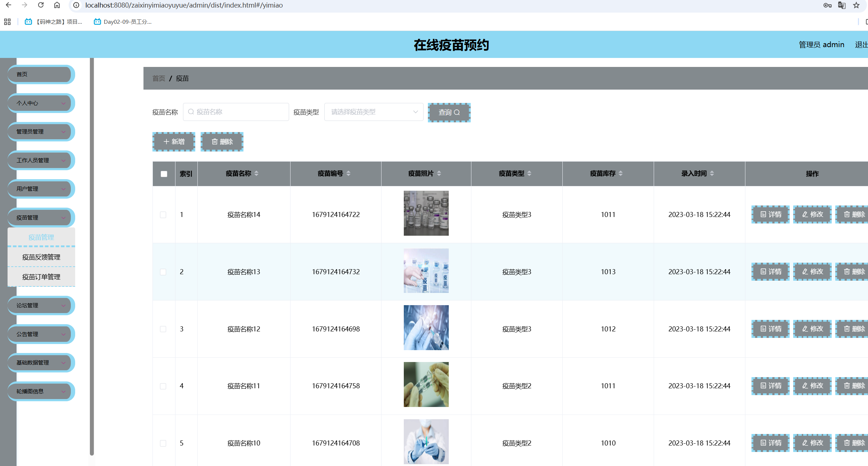This screenshot has width=868, height=466.
Task: Select the checkbox for row 疫苗名称12
Action: [163, 329]
